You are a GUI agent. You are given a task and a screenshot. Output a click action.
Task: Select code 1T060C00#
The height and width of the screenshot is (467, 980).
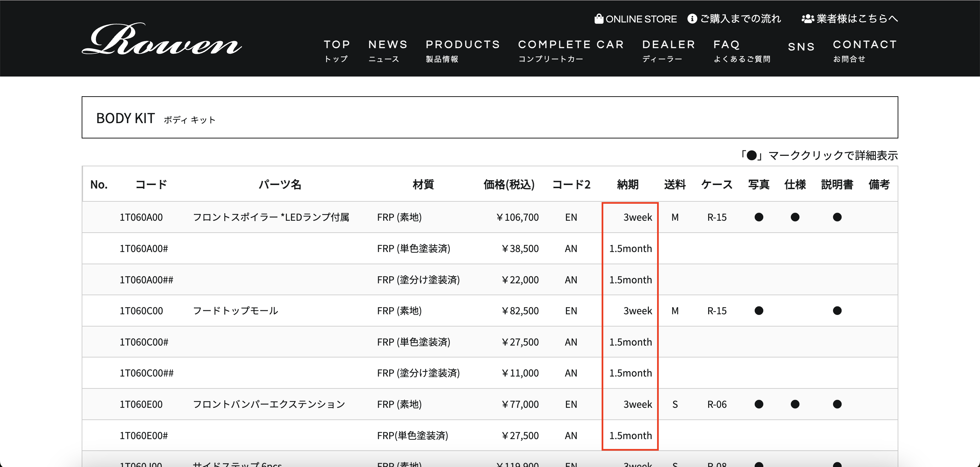pos(144,342)
